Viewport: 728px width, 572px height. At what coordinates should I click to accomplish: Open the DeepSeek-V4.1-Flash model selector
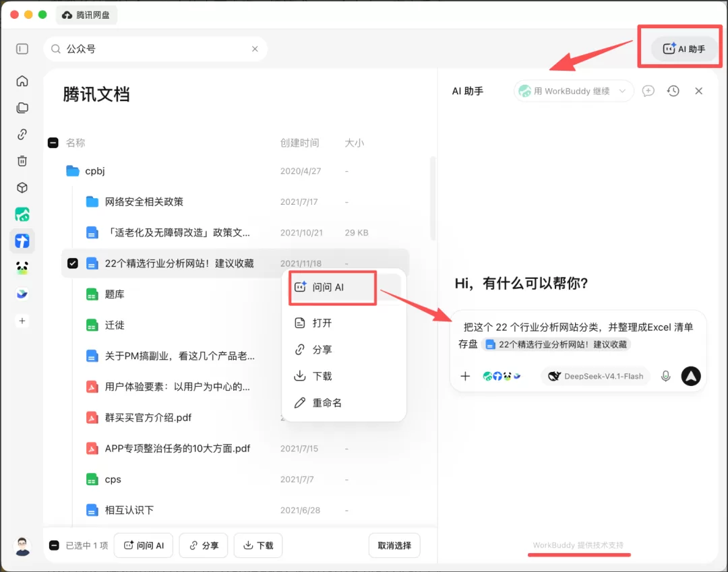[x=596, y=376]
